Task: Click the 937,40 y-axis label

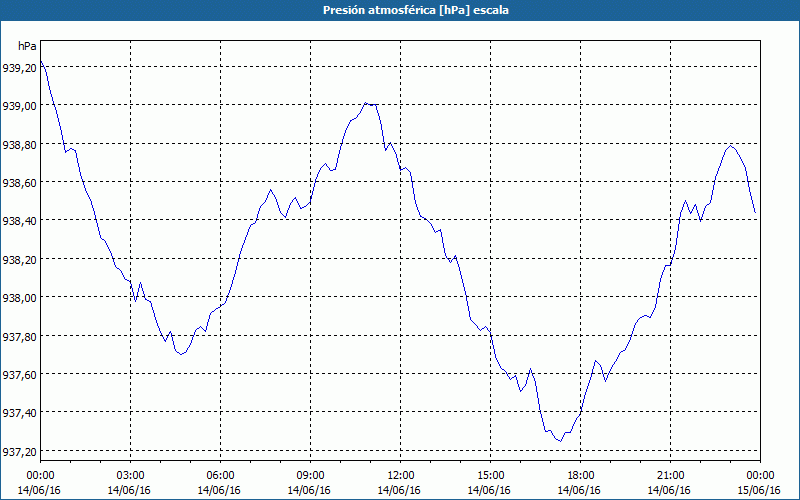Action: coord(20,413)
